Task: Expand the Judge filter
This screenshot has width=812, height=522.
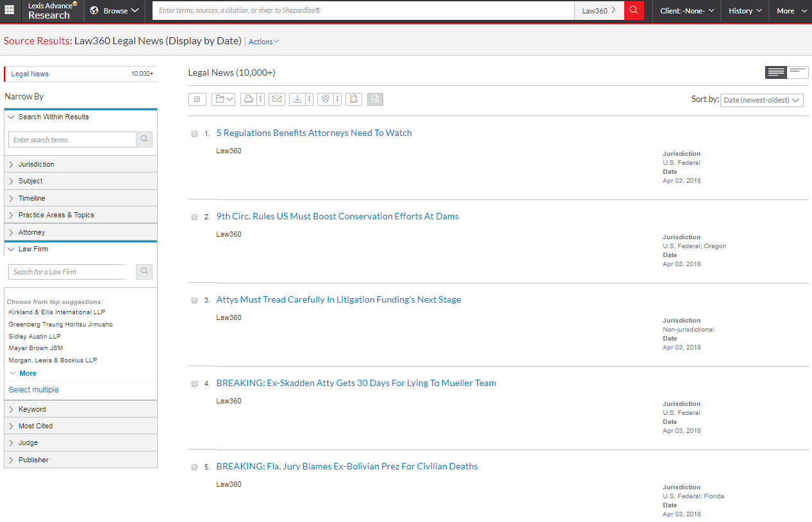Action: [81, 442]
